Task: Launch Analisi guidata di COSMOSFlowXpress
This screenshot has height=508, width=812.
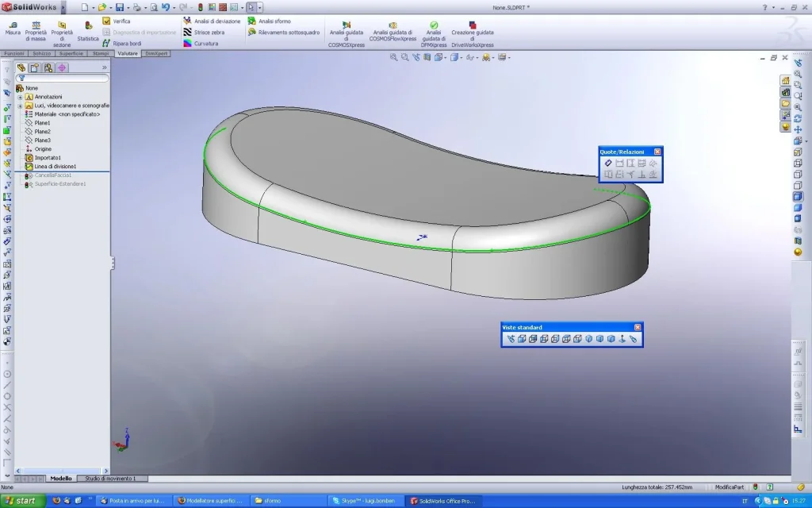Action: click(393, 31)
